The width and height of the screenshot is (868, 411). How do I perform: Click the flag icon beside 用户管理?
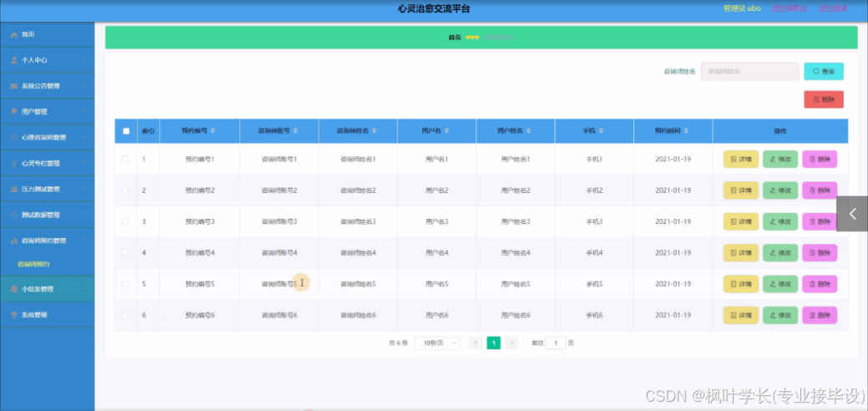pos(14,111)
